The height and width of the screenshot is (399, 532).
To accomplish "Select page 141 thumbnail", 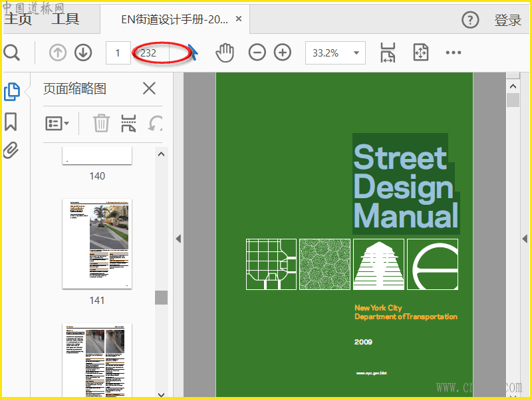I will tap(97, 243).
